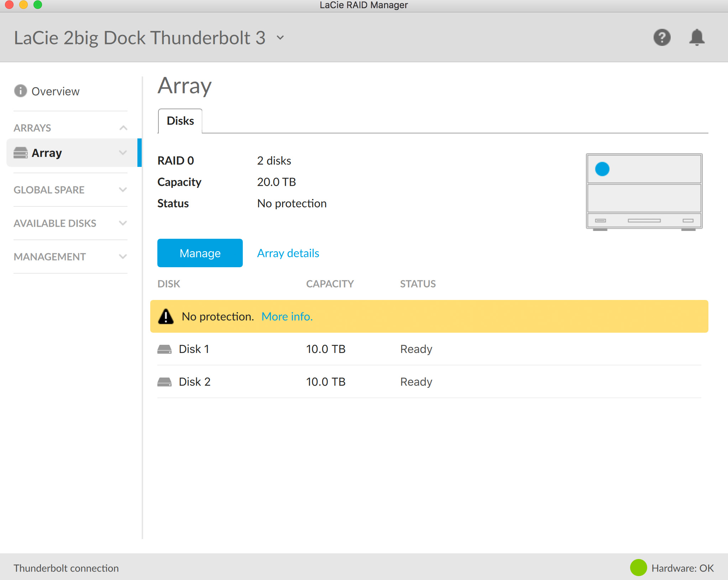Screen dimensions: 728x580
Task: Click the LaCie 2big Dock Thunderbolt 3 title
Action: 140,37
